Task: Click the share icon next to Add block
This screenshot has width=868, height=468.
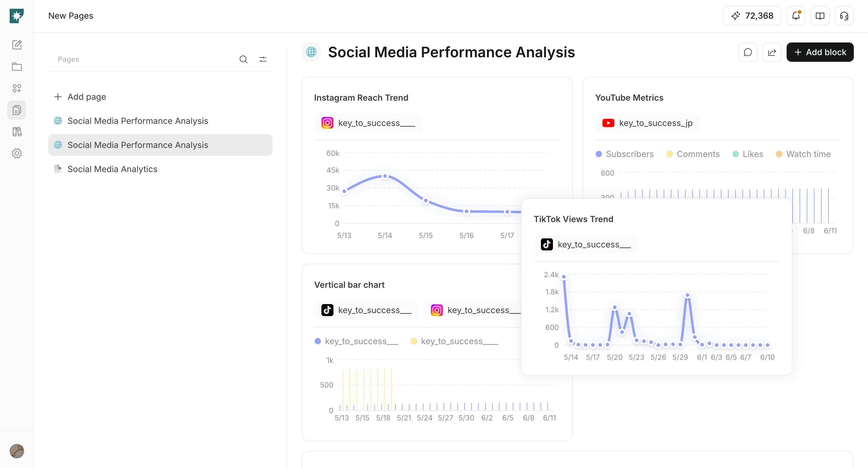Action: pos(772,52)
